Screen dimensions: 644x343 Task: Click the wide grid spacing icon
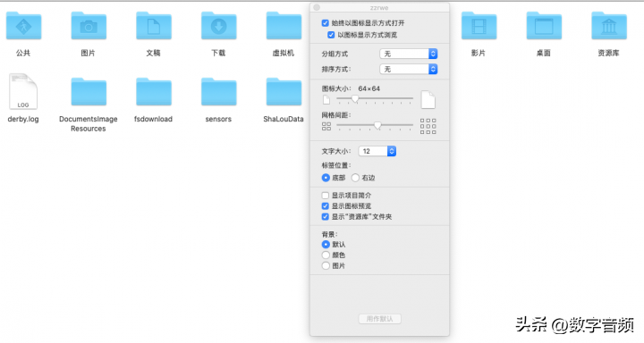pyautogui.click(x=428, y=126)
